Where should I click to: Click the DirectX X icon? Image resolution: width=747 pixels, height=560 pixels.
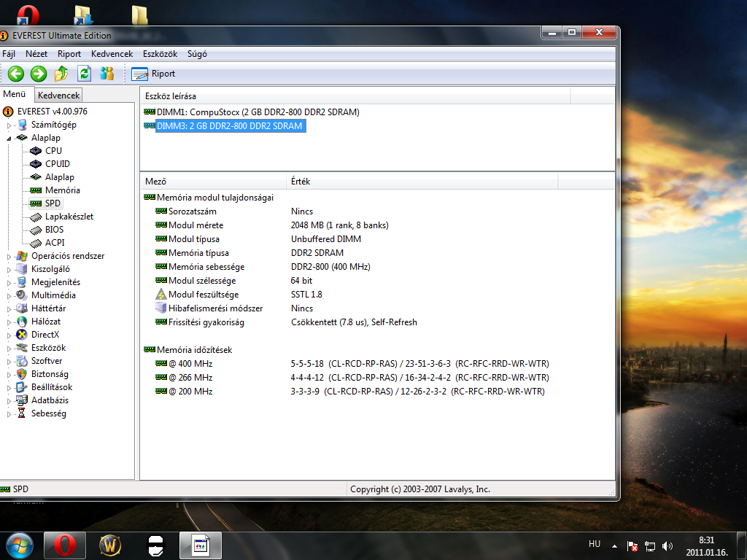click(22, 335)
